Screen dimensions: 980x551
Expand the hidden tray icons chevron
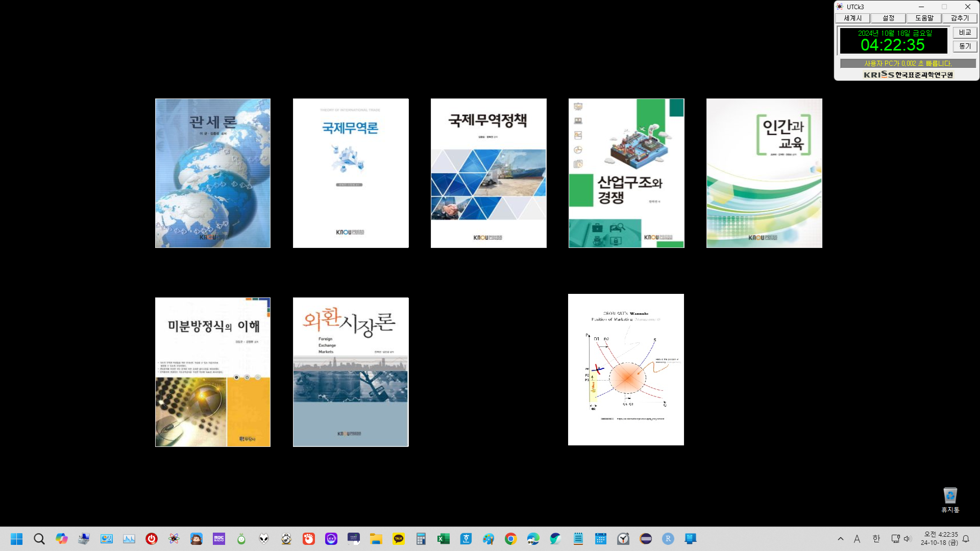[841, 539]
